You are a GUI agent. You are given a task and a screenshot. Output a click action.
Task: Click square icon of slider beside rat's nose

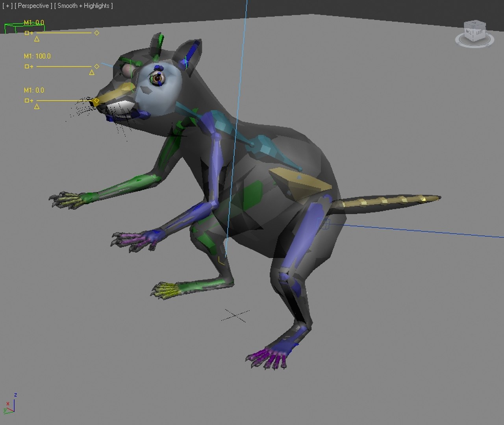click(27, 101)
